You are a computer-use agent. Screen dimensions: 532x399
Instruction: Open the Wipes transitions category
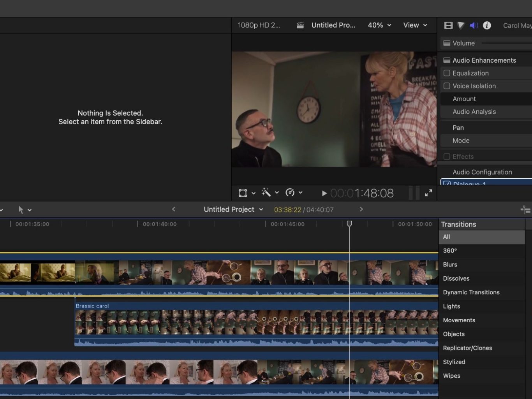[x=482, y=376]
